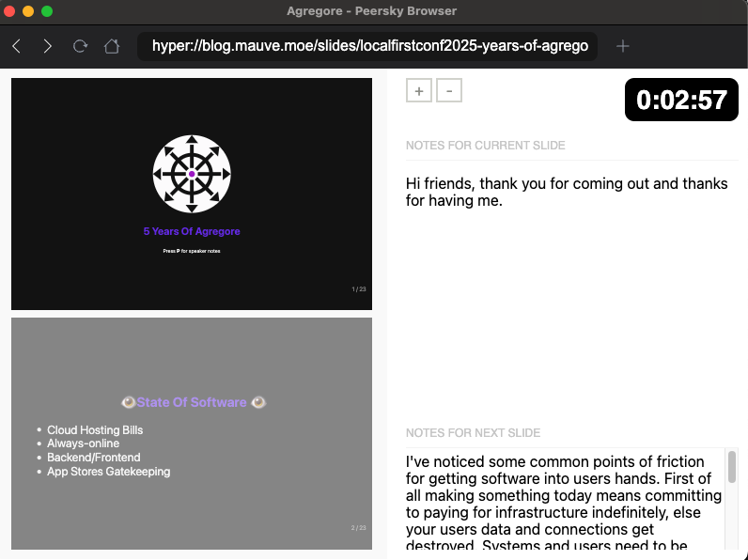748x560 pixels.
Task: Click 'Press P for speaker notes' text
Action: coord(192,251)
